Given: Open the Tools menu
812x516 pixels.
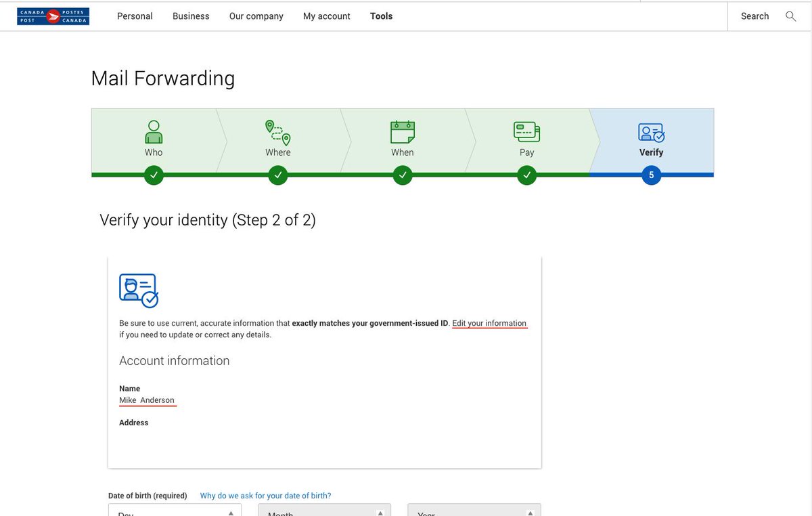Looking at the screenshot, I should (381, 16).
